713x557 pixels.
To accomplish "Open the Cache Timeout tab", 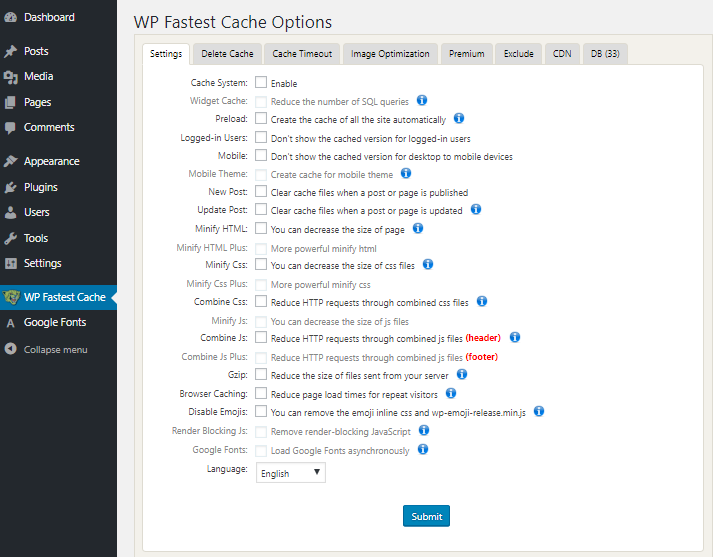I will click(302, 54).
